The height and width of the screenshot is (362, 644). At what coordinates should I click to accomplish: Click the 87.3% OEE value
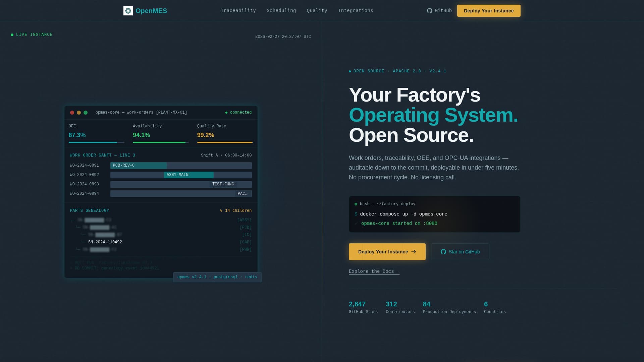(77, 135)
